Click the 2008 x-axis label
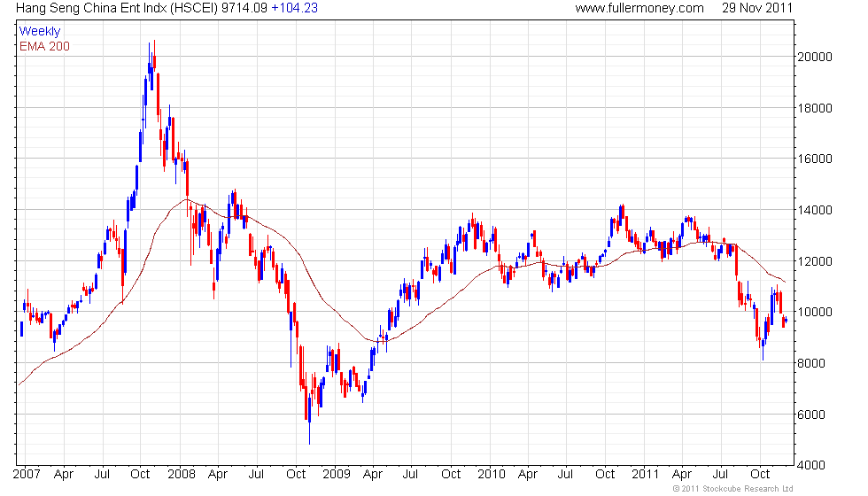 click(182, 475)
